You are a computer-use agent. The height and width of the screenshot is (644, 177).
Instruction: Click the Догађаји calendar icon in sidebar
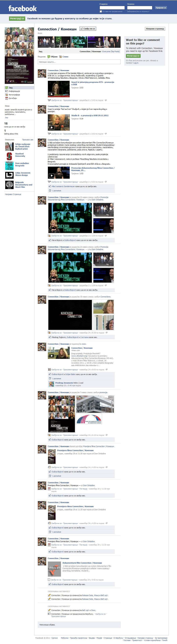coord(7,98)
